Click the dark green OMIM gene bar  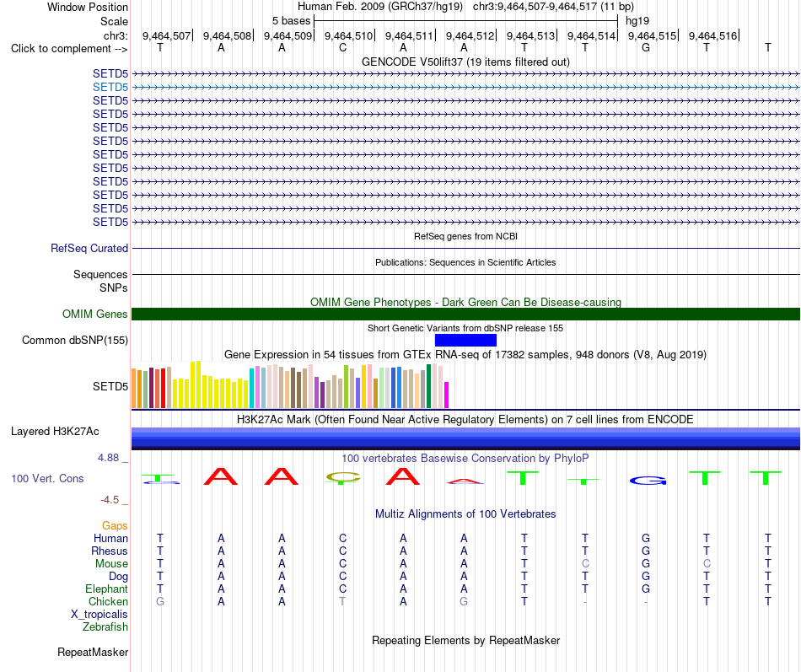click(465, 314)
